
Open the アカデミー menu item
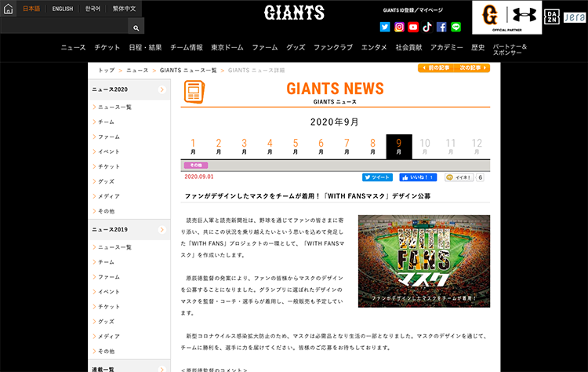click(x=446, y=47)
